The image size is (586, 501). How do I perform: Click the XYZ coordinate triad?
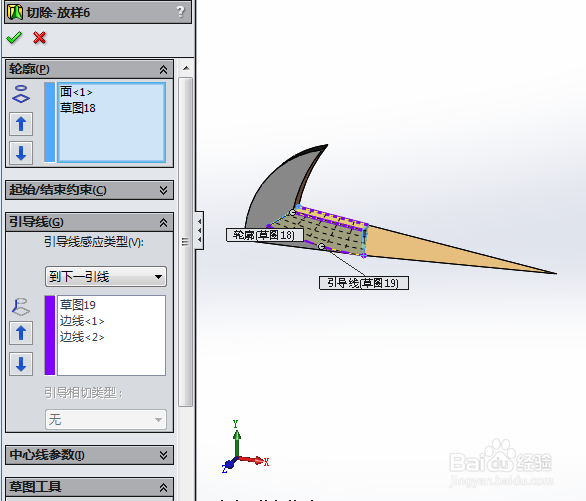[x=245, y=446]
